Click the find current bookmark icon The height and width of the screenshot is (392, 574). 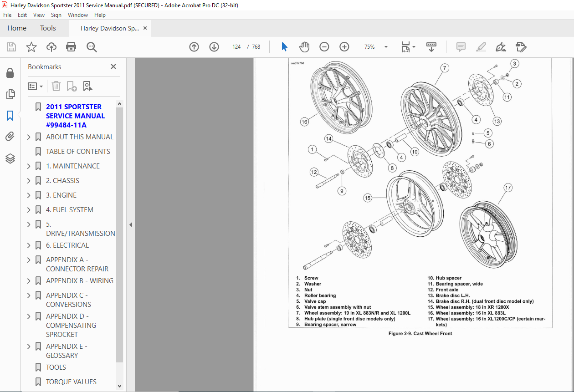(87, 86)
